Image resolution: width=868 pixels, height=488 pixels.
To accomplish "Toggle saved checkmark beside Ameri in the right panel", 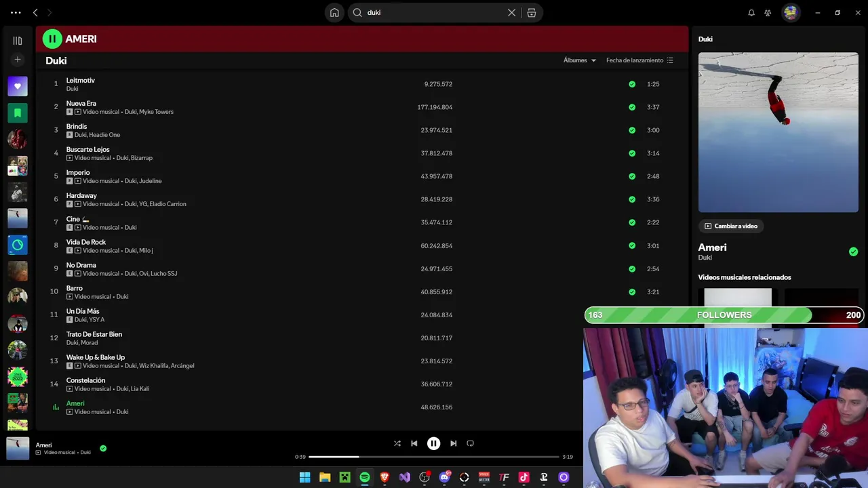I will pyautogui.click(x=853, y=251).
